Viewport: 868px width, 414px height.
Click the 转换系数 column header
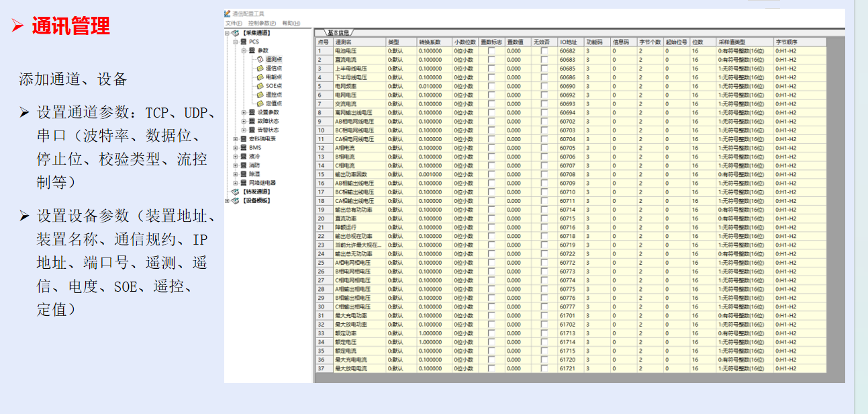pyautogui.click(x=434, y=42)
